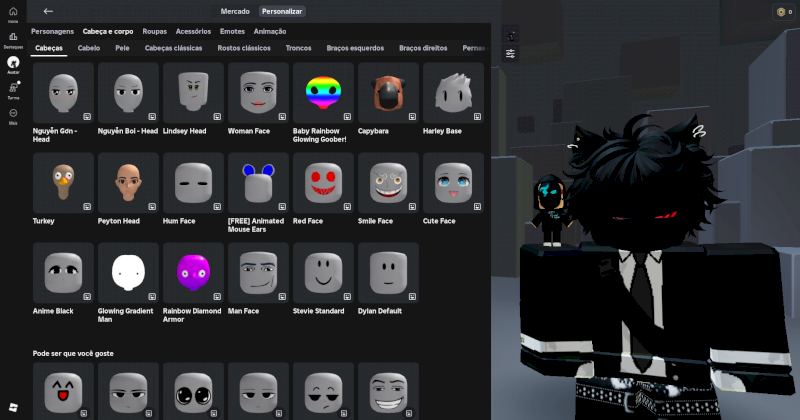Open the avatar sliders settings icon
800x420 pixels.
[510, 54]
